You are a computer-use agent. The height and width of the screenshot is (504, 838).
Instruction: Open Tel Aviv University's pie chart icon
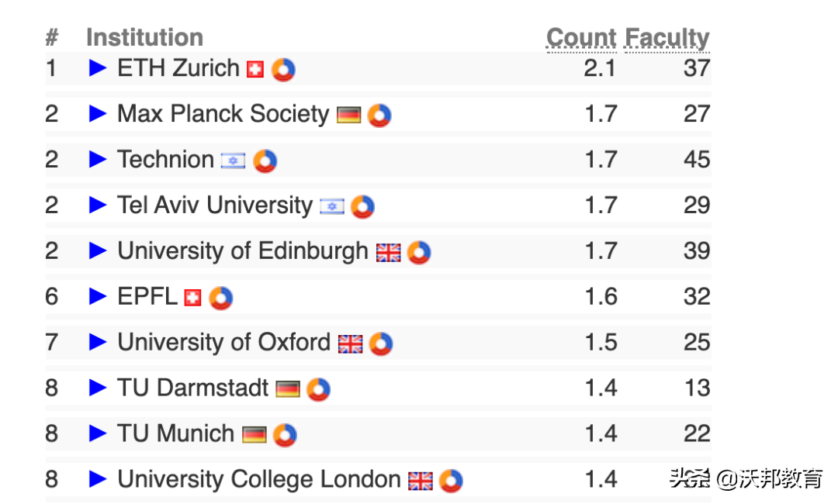[362, 207]
